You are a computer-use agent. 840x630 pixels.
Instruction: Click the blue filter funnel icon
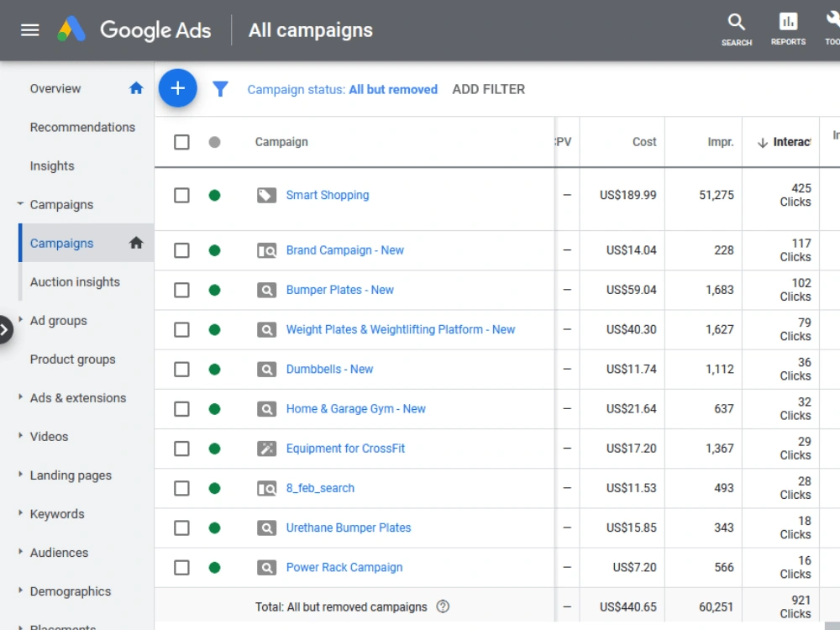pos(220,89)
